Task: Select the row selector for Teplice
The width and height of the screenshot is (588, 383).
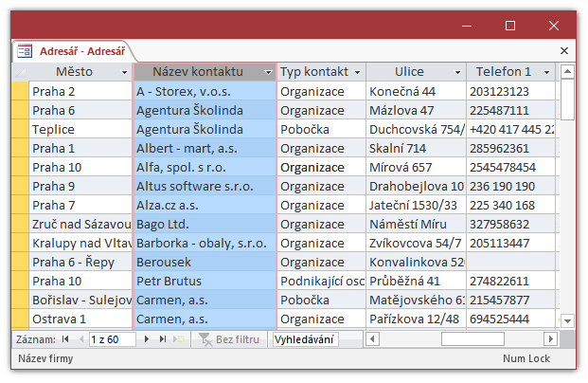Action: tap(20, 129)
